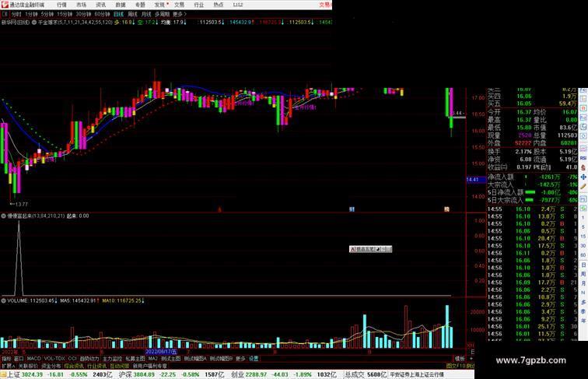588x379 pixels.
Task: Open the 新用户福利专享 tab
Action: coord(150,366)
